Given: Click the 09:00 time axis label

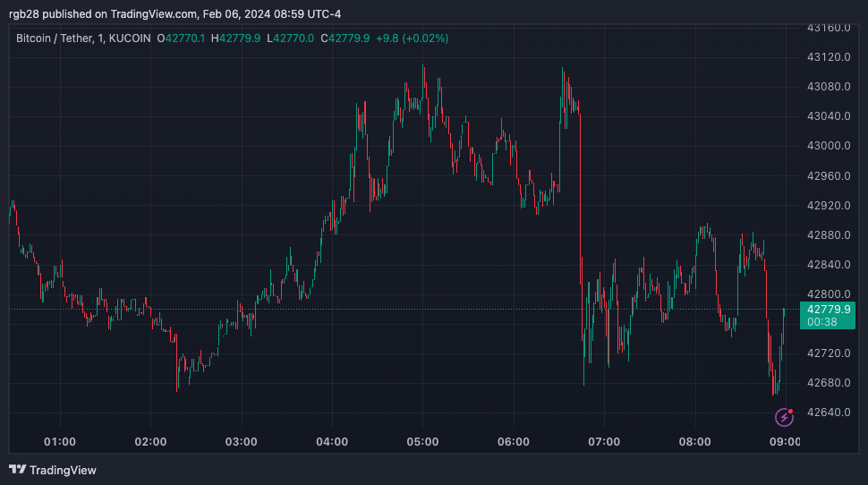Looking at the screenshot, I should (785, 442).
